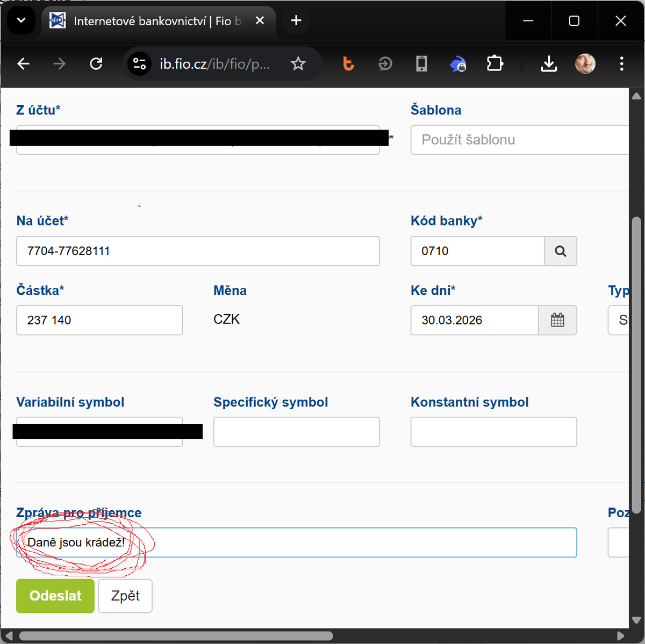Open the Extensions puzzle piece menu

[494, 64]
